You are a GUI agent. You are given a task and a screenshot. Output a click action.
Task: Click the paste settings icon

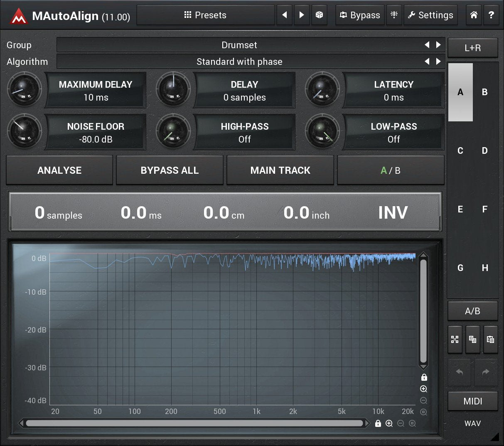490,339
